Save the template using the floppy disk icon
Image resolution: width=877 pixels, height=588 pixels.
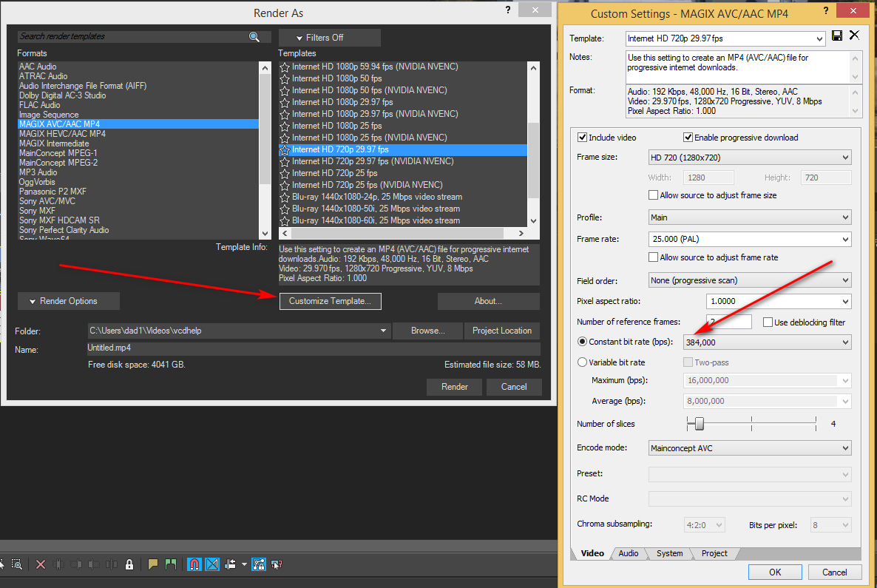[837, 36]
